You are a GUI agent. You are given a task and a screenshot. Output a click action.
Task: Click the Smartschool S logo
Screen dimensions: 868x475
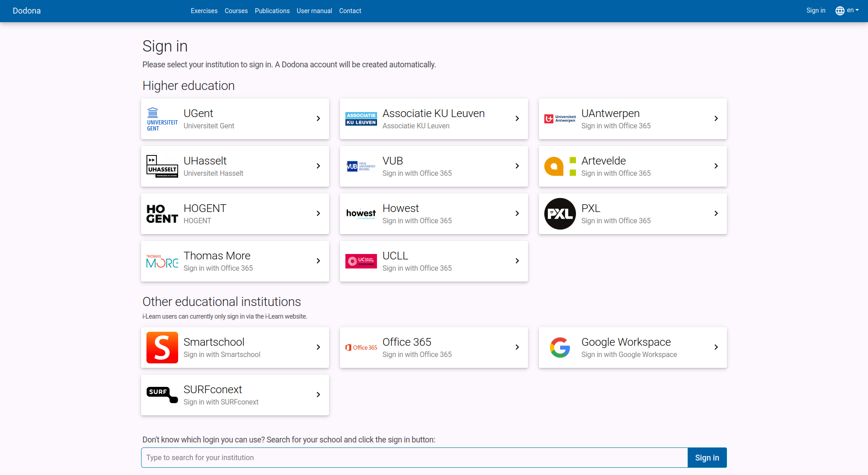(162, 348)
